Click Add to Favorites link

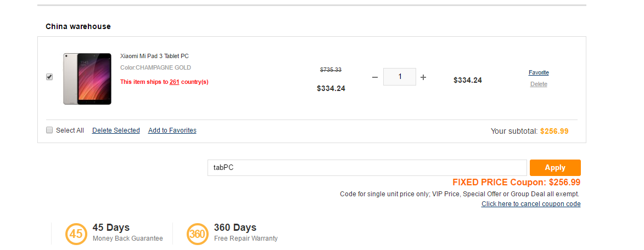tap(172, 130)
